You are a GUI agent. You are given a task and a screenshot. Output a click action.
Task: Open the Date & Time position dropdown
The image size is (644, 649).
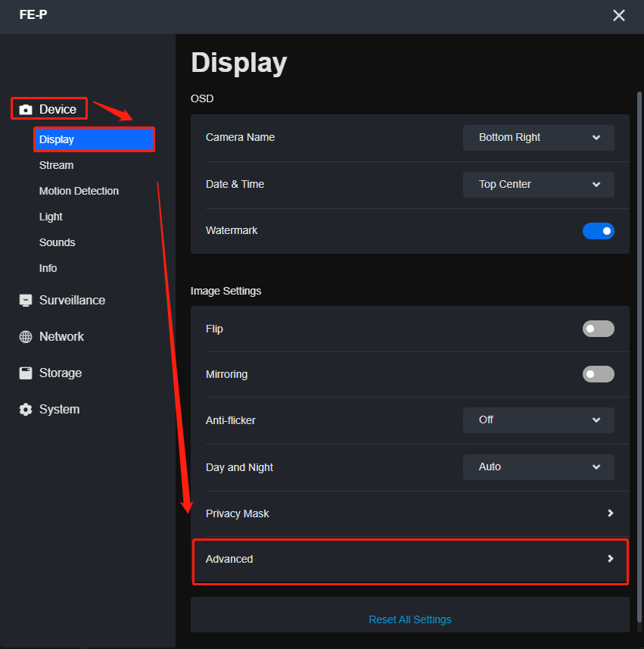[x=538, y=185]
